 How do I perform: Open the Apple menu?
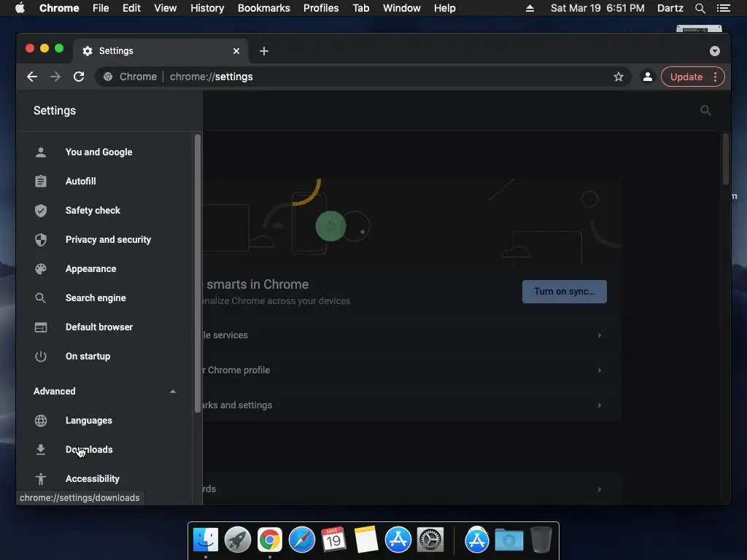(20, 8)
